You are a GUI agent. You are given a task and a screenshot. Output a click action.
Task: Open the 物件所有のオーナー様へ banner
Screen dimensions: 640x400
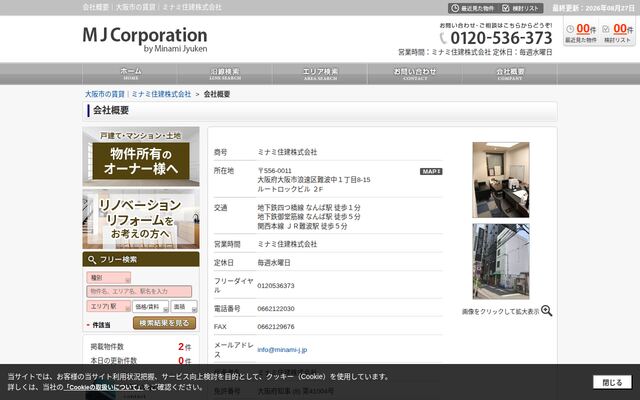(141, 157)
